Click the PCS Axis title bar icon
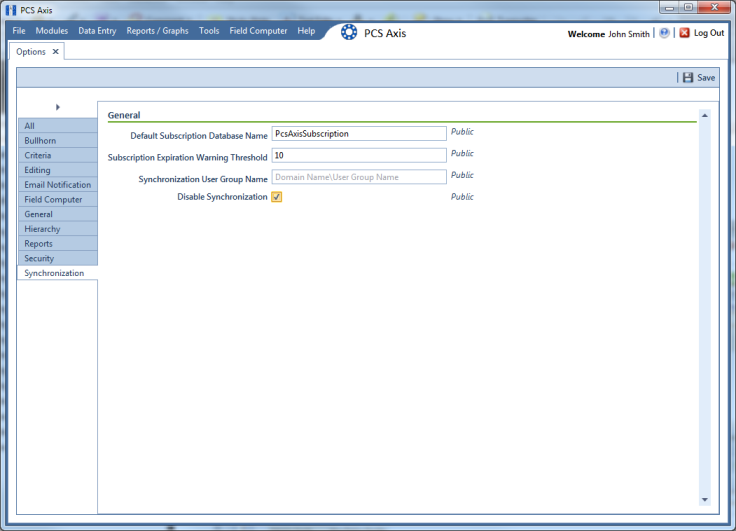The height and width of the screenshot is (531, 736). point(11,10)
